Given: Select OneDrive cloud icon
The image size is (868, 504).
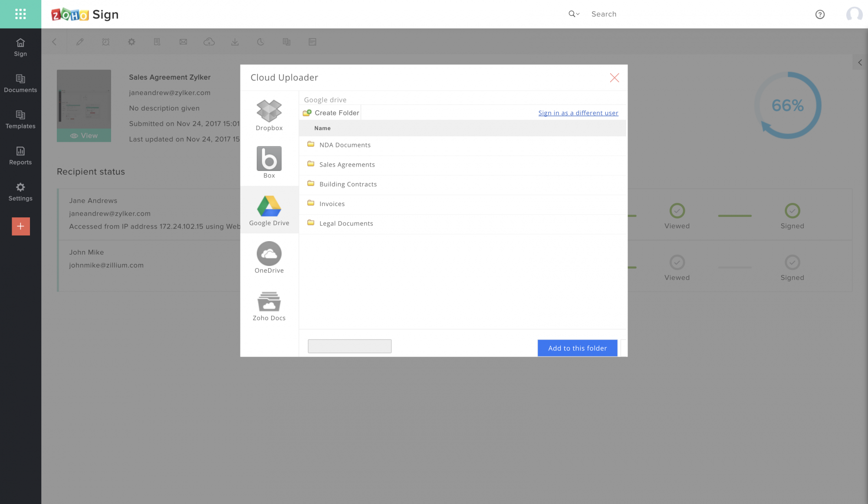Looking at the screenshot, I should click(269, 257).
